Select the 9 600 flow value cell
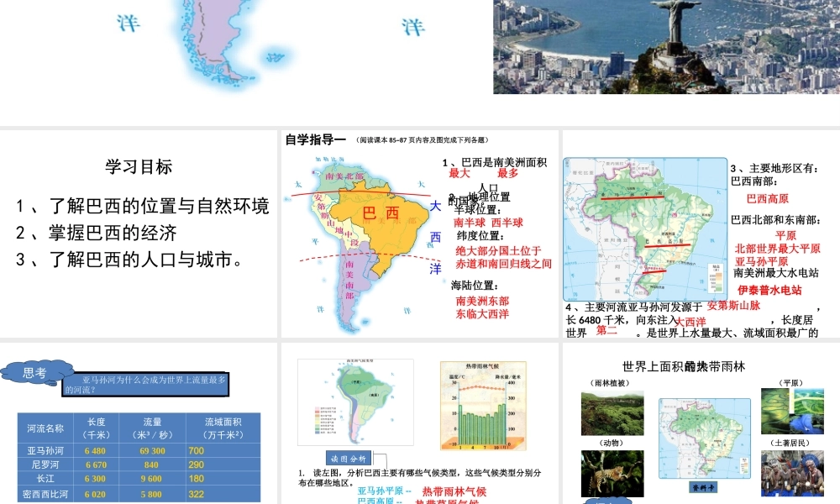Screen dimensions: 840x504 pos(152,478)
